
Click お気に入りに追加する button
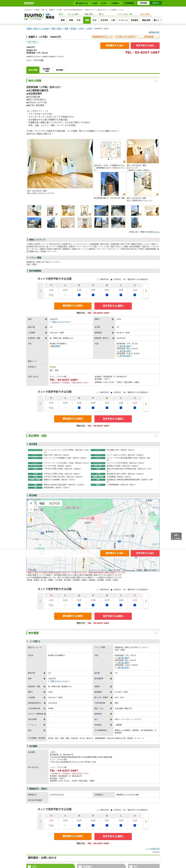126,37
